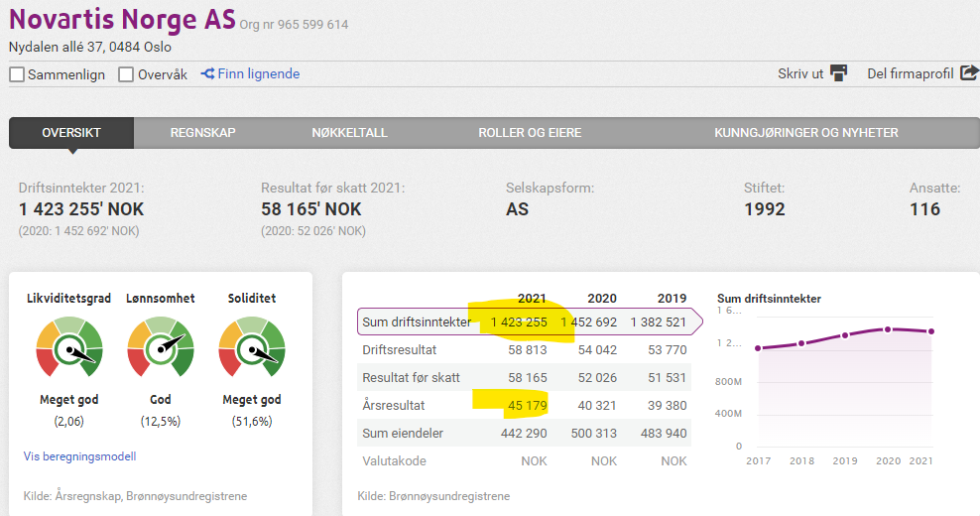Open the Vis beregningsmodell link
This screenshot has width=980, height=516.
pyautogui.click(x=79, y=456)
